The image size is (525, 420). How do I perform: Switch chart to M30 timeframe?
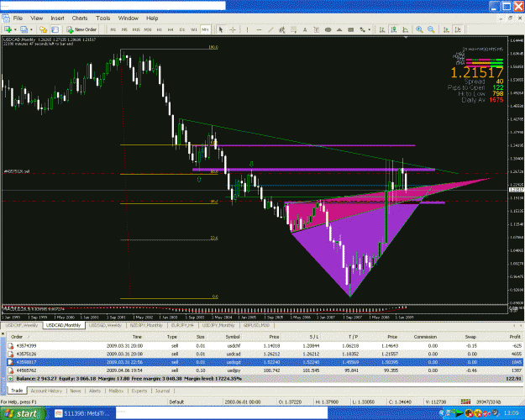(148, 29)
